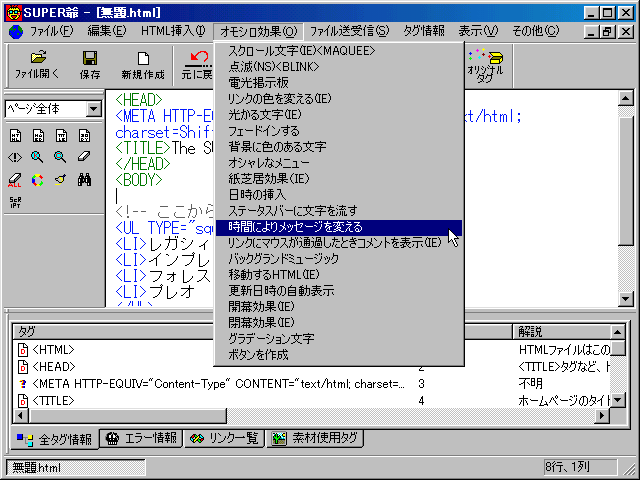Switch to the エラー情報 tab

tap(141, 438)
